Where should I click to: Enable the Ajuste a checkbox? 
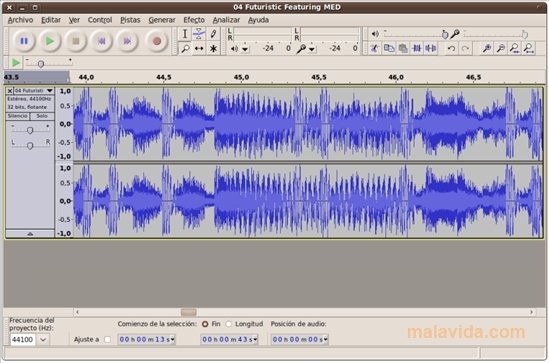tap(107, 340)
